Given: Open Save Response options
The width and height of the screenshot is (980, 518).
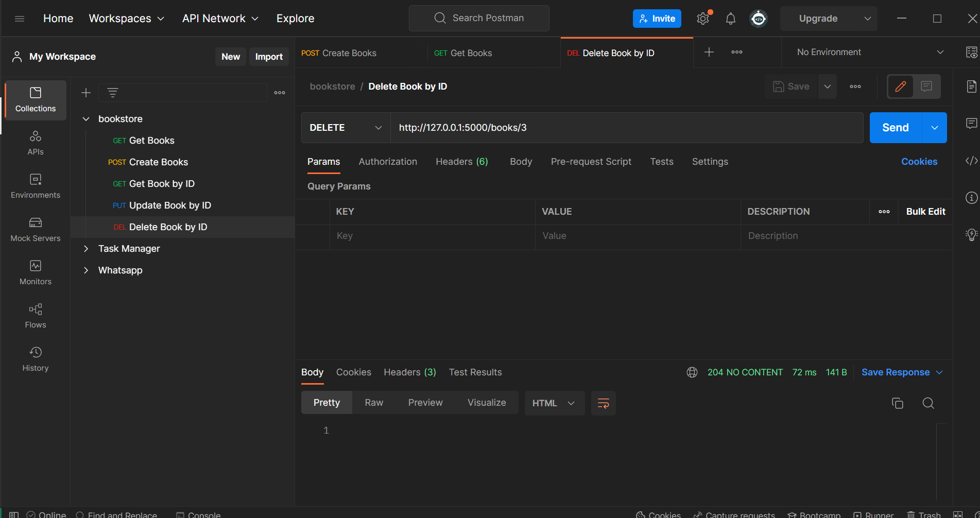Looking at the screenshot, I should (x=901, y=372).
